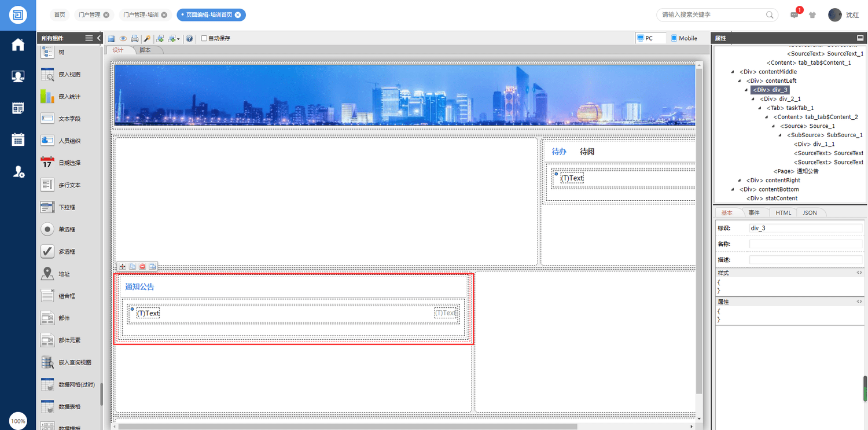Enable the 自动保存 checkbox
The image size is (868, 430).
pyautogui.click(x=204, y=39)
